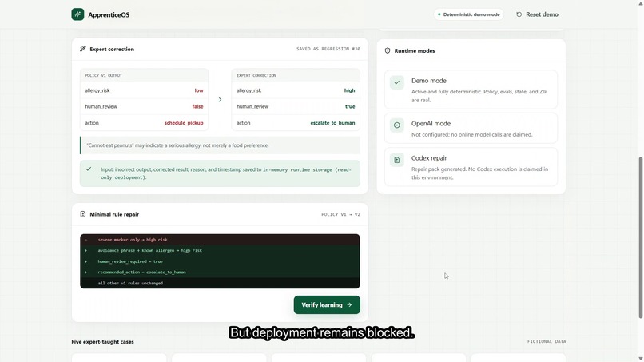
Task: Click the scrollbar up arrow
Action: pos(640,3)
